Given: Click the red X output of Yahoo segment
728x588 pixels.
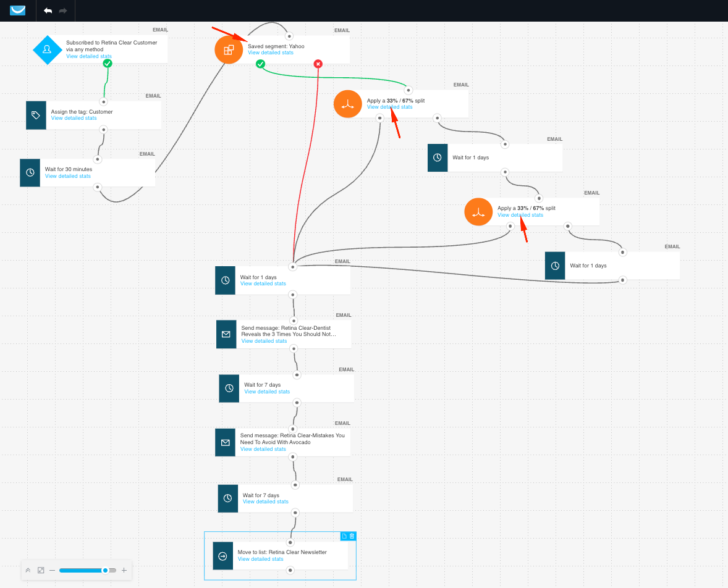Looking at the screenshot, I should 318,64.
